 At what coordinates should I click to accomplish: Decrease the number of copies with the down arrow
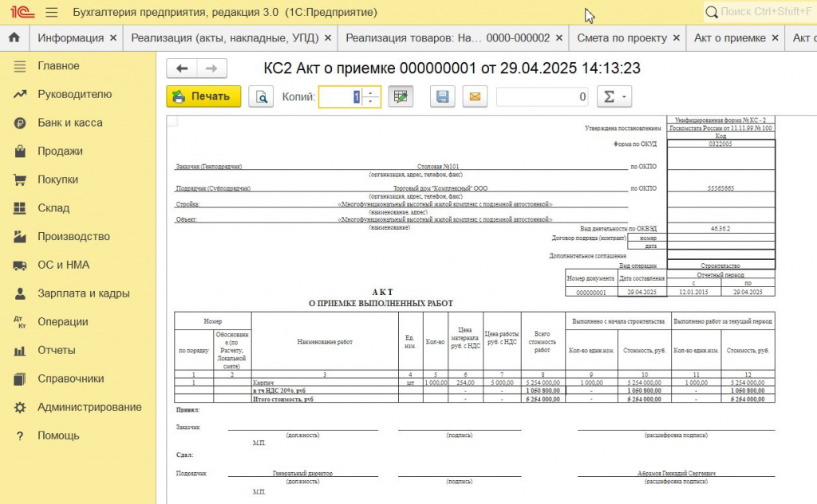pyautogui.click(x=370, y=101)
